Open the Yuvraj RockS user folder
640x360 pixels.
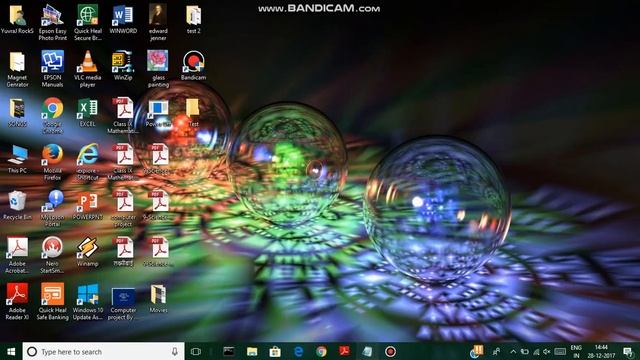pyautogui.click(x=17, y=19)
